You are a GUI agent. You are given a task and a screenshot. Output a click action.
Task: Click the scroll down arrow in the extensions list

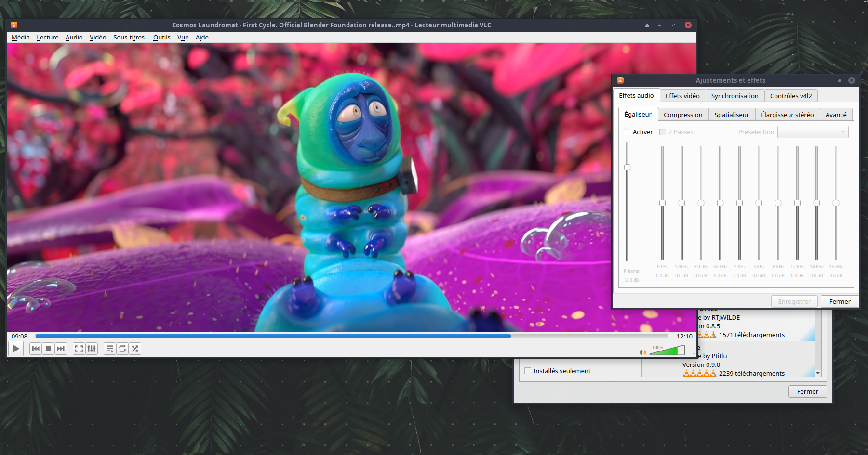pos(818,373)
